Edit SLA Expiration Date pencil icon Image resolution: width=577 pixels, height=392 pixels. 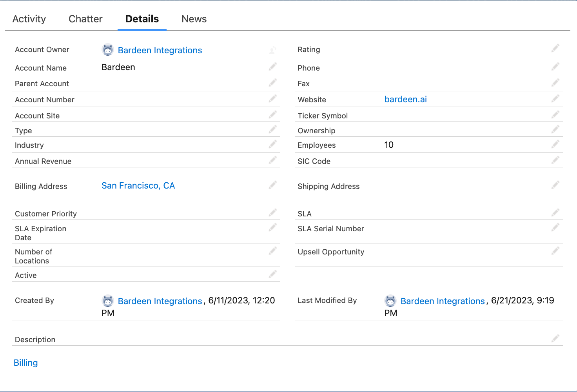point(273,227)
